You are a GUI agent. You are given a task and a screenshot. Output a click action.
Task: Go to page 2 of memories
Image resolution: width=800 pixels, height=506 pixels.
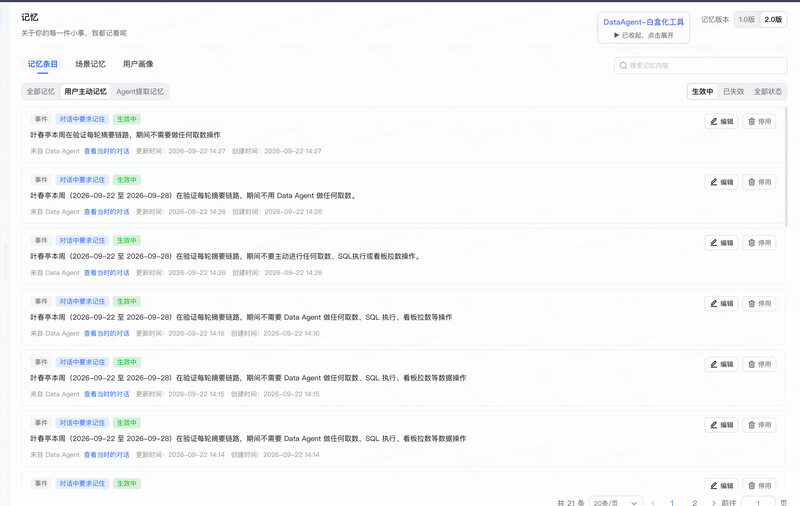694,503
